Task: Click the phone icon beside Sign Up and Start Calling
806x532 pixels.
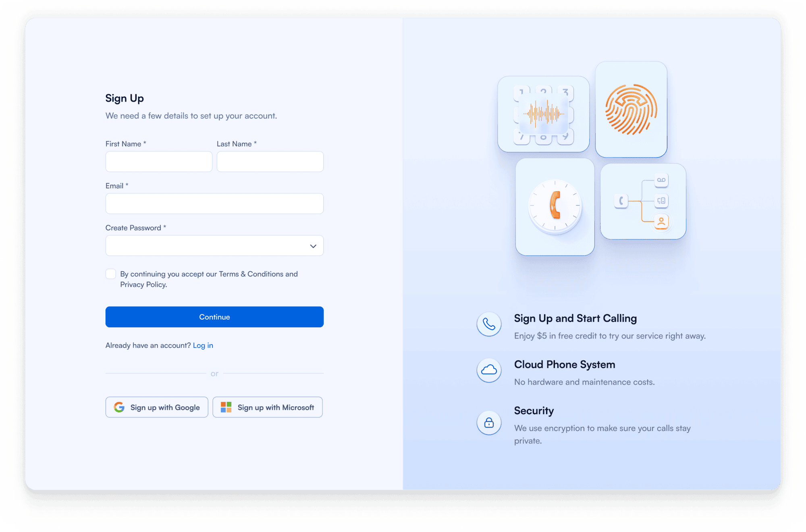Action: [489, 324]
